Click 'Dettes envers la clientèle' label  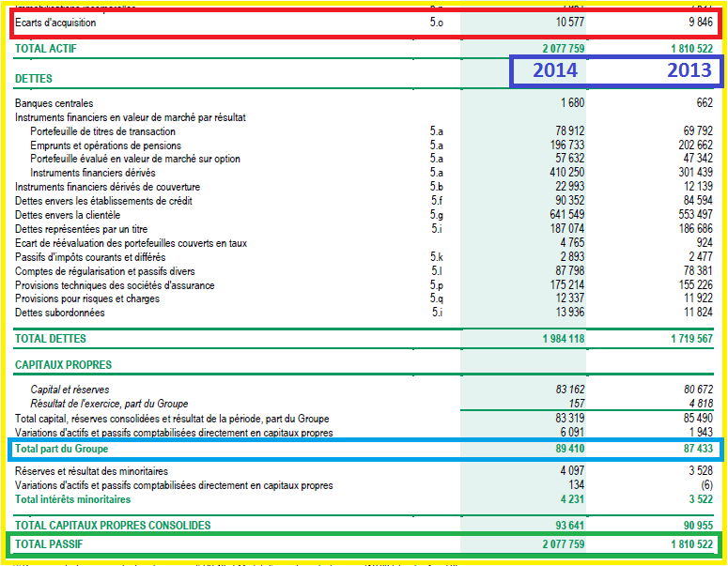tap(68, 215)
